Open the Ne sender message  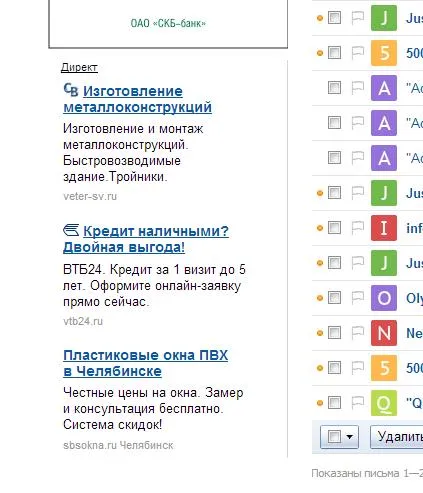click(414, 333)
